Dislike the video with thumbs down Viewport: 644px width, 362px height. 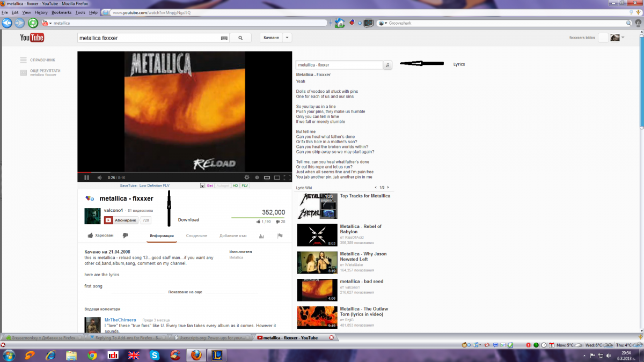tap(125, 235)
